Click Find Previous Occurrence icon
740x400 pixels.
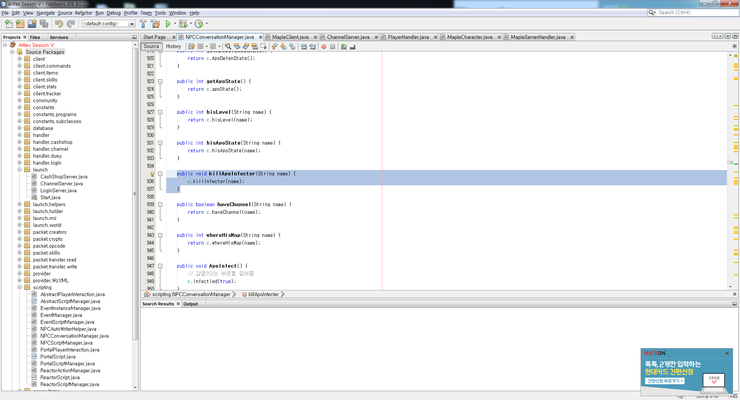(x=237, y=46)
